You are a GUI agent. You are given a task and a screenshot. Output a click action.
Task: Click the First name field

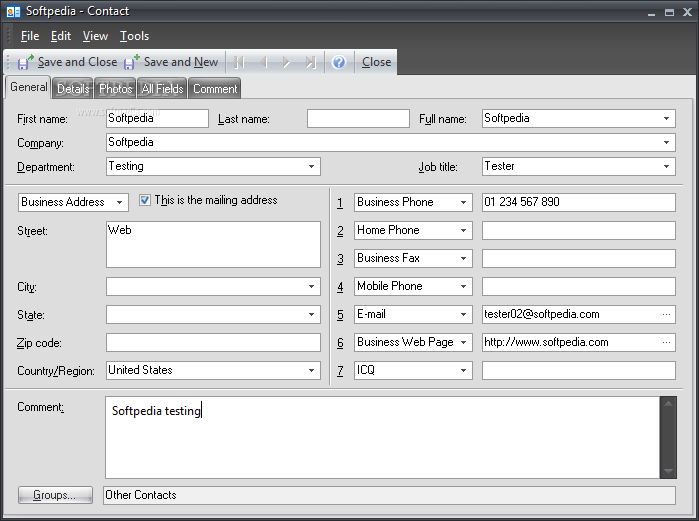pos(157,119)
